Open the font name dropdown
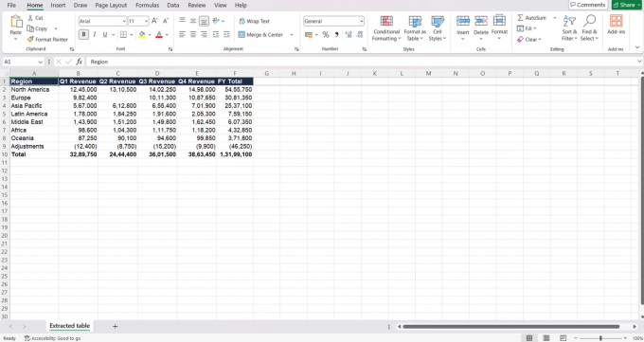The width and height of the screenshot is (644, 342). [124, 21]
